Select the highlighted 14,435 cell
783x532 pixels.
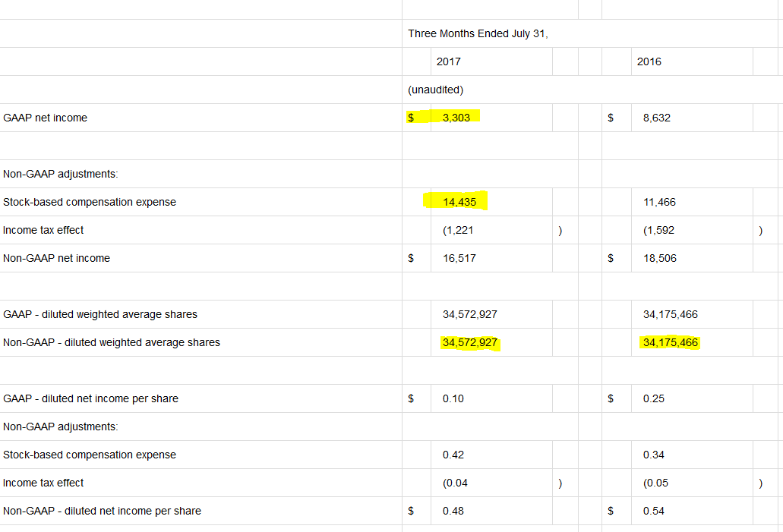[x=459, y=202]
